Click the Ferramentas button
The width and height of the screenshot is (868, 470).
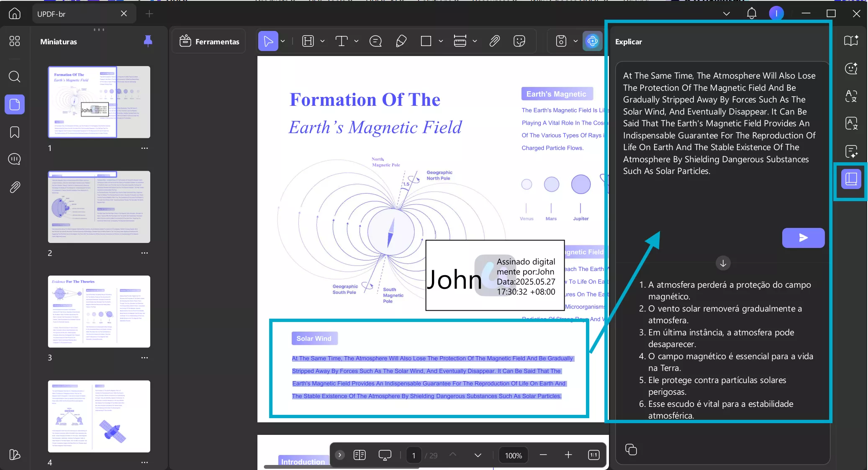click(x=209, y=41)
